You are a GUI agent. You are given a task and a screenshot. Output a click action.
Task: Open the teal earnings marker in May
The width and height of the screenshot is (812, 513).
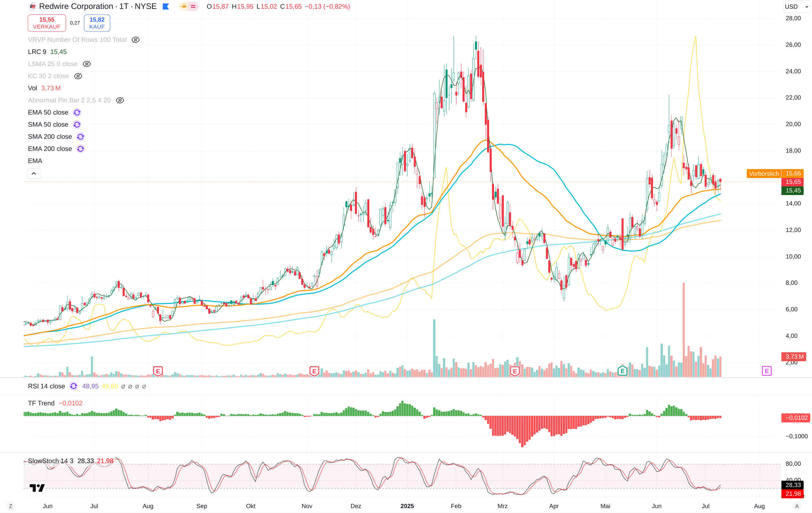pos(622,371)
